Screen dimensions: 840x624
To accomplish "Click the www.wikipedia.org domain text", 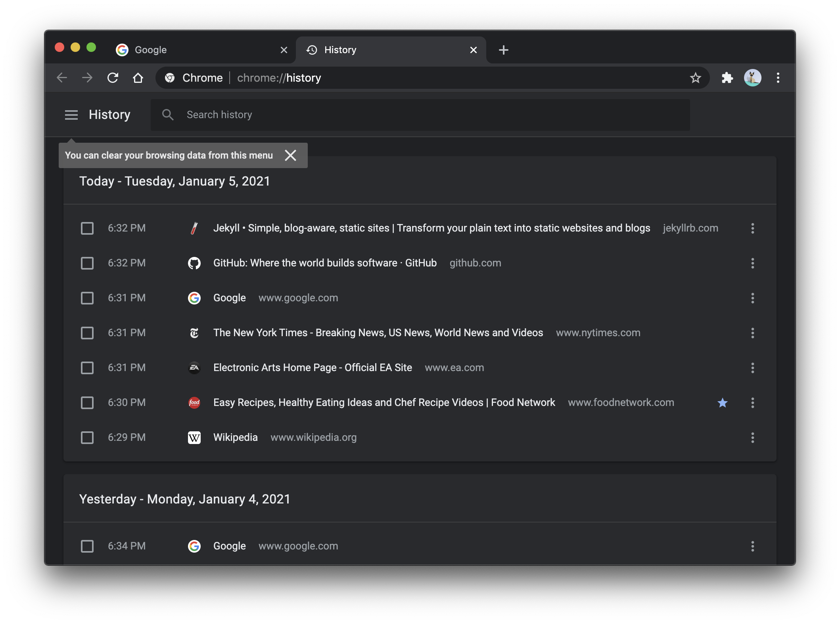I will pyautogui.click(x=313, y=437).
